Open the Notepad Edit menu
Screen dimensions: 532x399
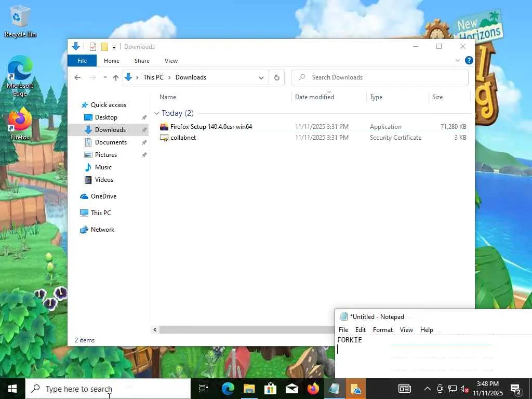pos(361,330)
